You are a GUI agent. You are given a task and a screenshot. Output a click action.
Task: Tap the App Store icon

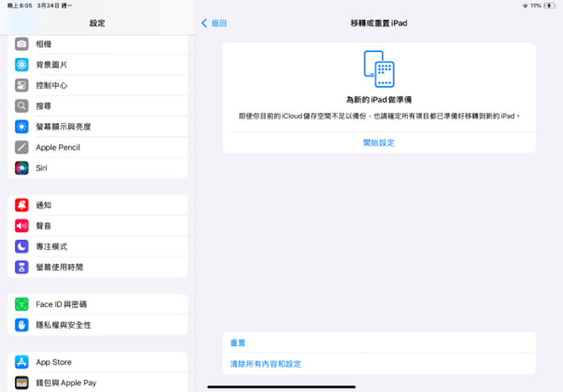pyautogui.click(x=22, y=362)
